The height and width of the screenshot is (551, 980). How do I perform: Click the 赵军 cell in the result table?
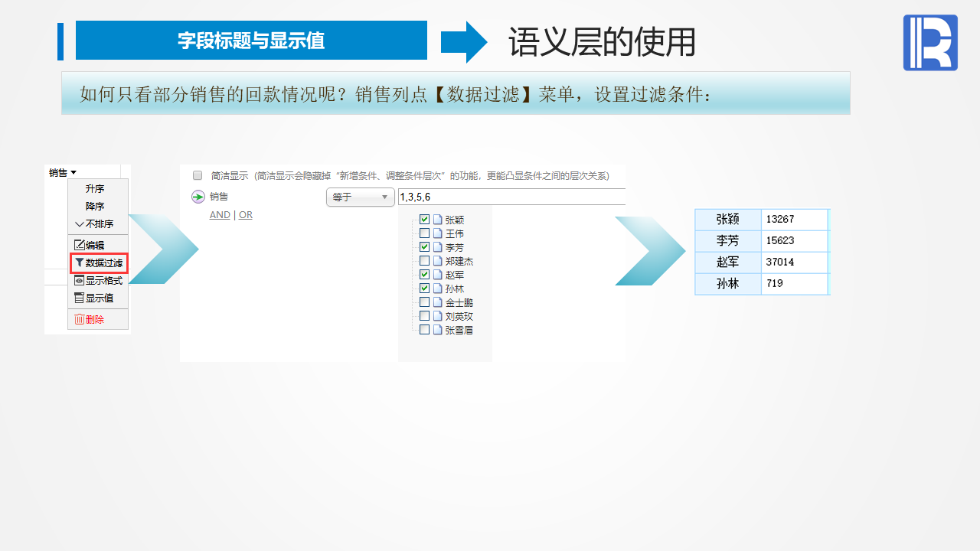pyautogui.click(x=728, y=262)
